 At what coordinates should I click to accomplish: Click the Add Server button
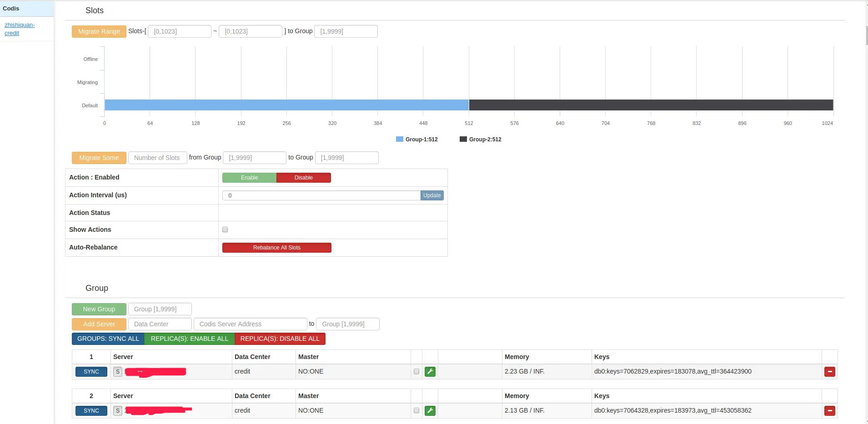pos(99,324)
